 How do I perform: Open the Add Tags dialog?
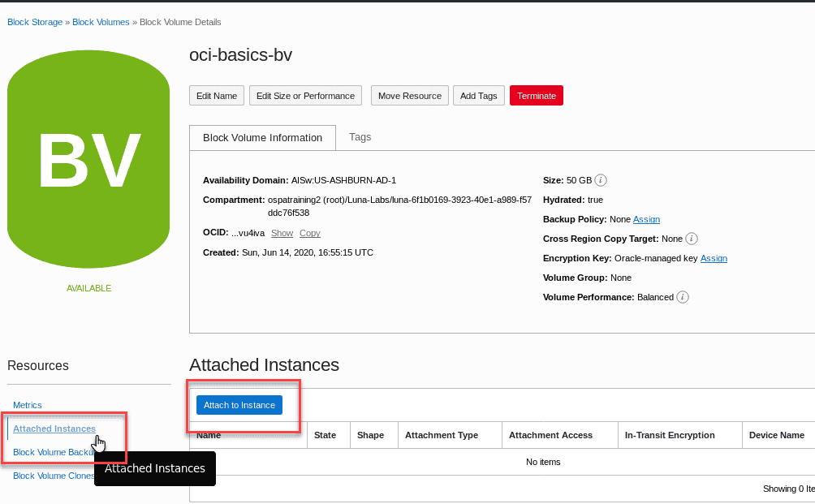coord(478,95)
